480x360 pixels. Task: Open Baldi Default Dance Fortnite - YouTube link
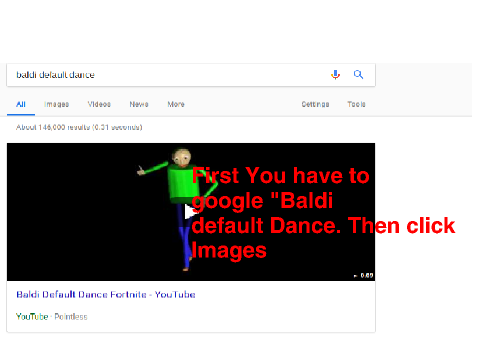coord(106,295)
